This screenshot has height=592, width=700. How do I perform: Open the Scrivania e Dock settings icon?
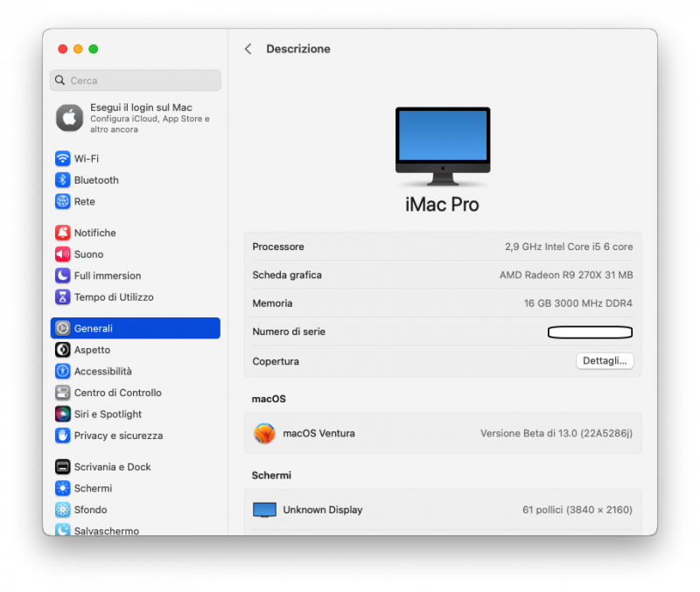[x=62, y=466]
